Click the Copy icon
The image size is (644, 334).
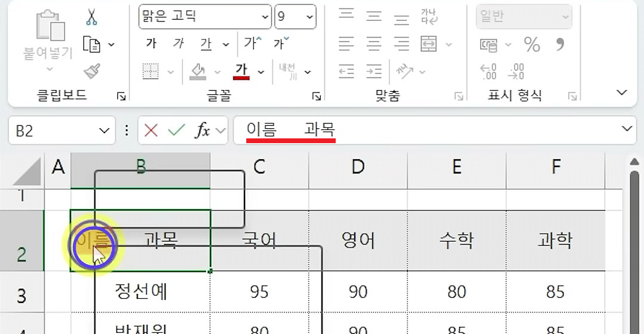91,44
